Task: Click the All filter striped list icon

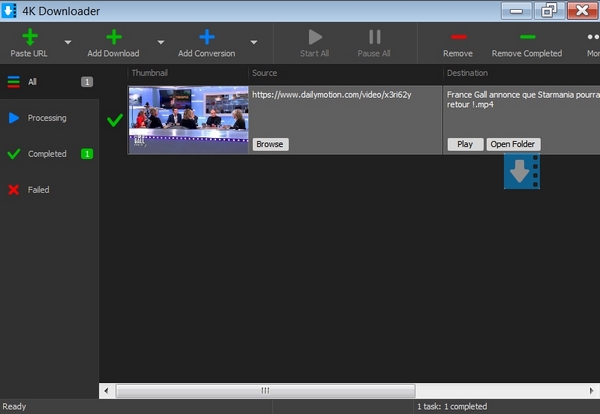Action: tap(14, 82)
